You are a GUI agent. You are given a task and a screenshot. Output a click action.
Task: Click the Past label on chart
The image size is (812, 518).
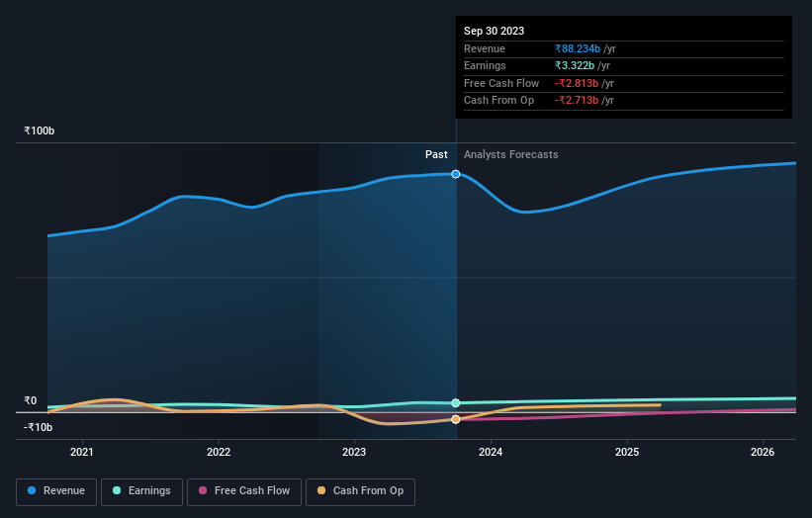(x=436, y=154)
